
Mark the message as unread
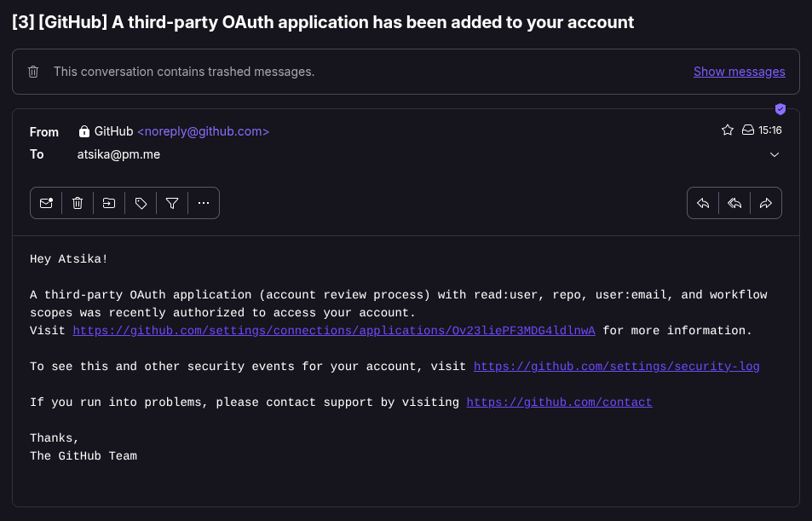[47, 203]
